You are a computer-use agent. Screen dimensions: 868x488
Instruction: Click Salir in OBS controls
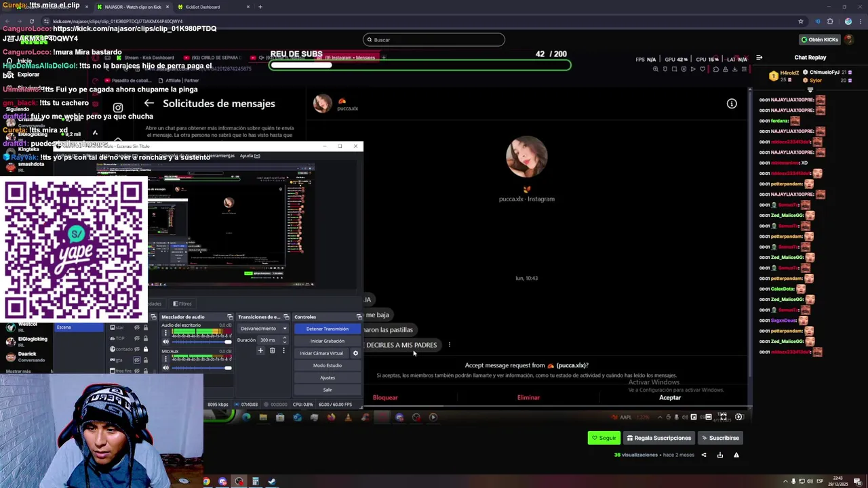pyautogui.click(x=327, y=390)
